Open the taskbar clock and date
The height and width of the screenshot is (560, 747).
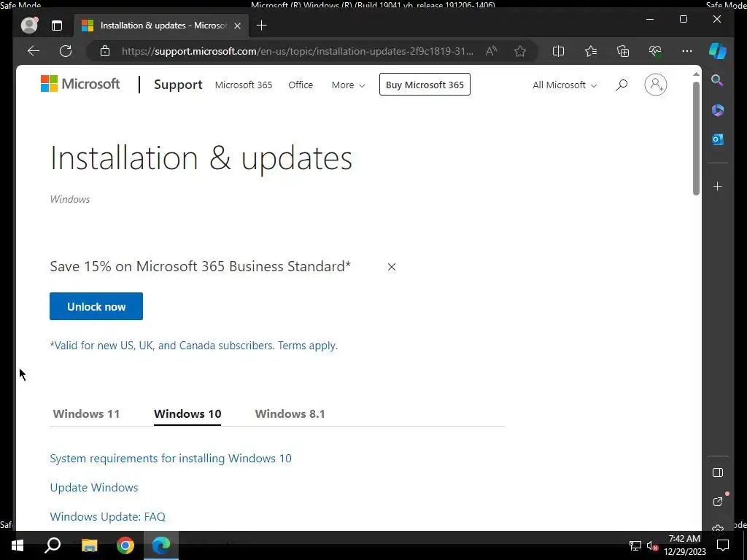pos(684,545)
